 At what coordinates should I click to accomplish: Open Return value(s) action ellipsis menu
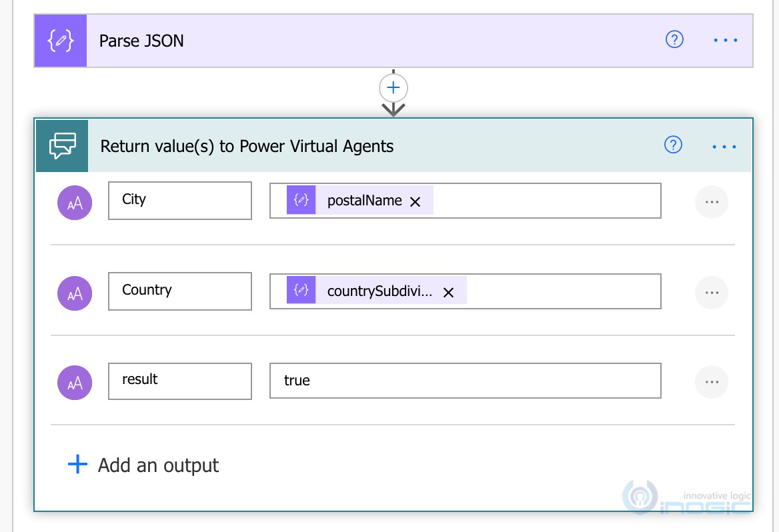pos(724,146)
